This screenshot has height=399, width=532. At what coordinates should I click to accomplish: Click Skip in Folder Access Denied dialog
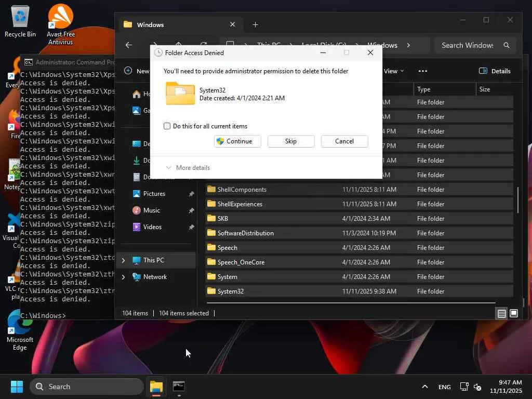tap(291, 141)
